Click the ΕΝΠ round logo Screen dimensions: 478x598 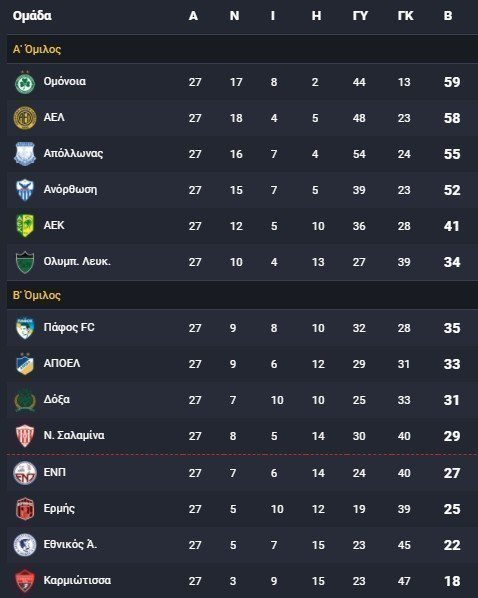25,473
